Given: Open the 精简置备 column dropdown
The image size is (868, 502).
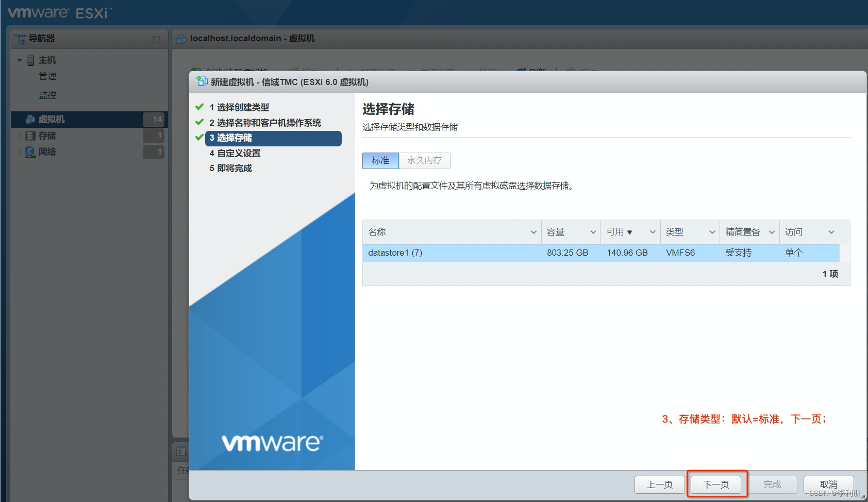Looking at the screenshot, I should click(x=772, y=232).
